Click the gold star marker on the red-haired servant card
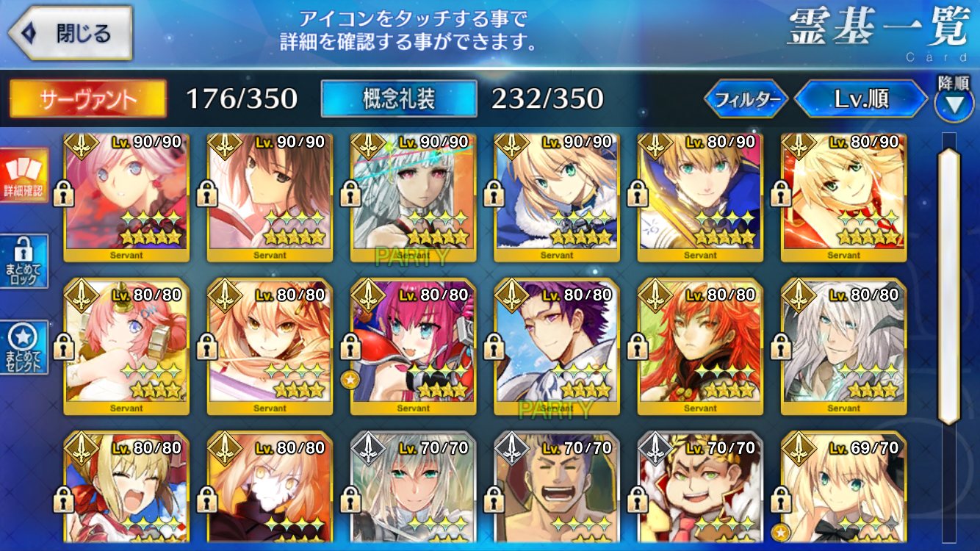Screen dimensions: 980x551 [350, 380]
